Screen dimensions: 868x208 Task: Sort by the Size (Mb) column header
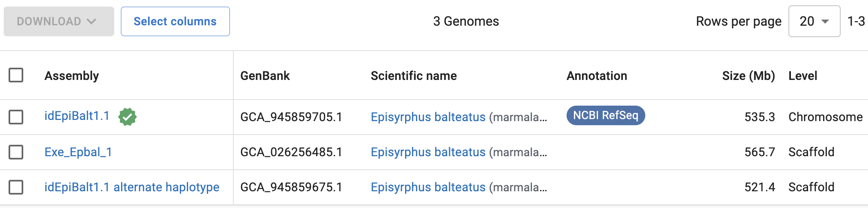click(x=748, y=76)
